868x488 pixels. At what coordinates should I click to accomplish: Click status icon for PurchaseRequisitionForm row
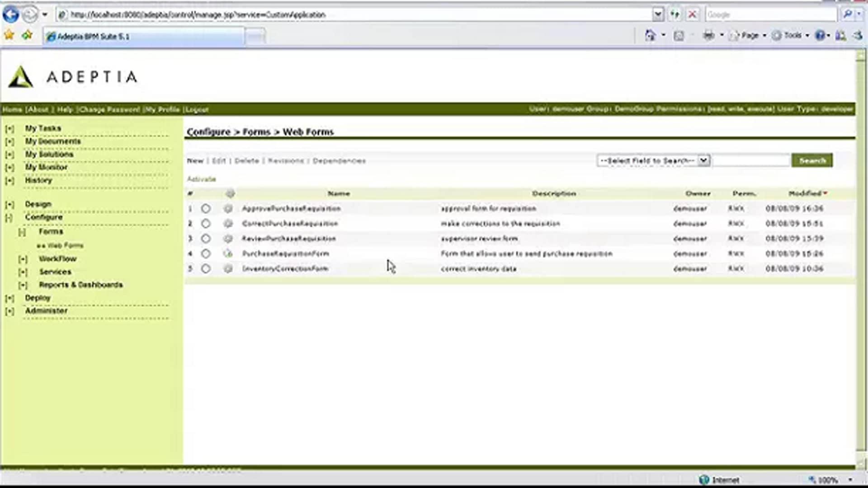coord(228,254)
